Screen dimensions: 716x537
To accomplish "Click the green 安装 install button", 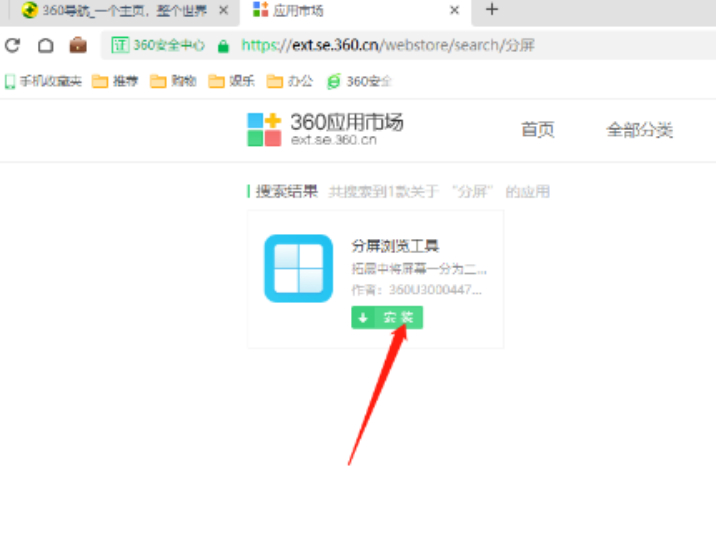I will point(387,317).
